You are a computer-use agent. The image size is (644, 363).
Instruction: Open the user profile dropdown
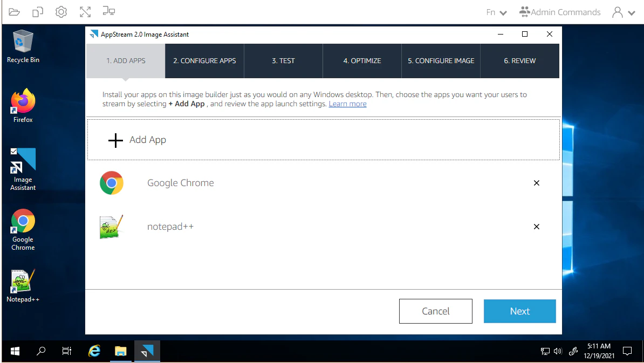[624, 12]
